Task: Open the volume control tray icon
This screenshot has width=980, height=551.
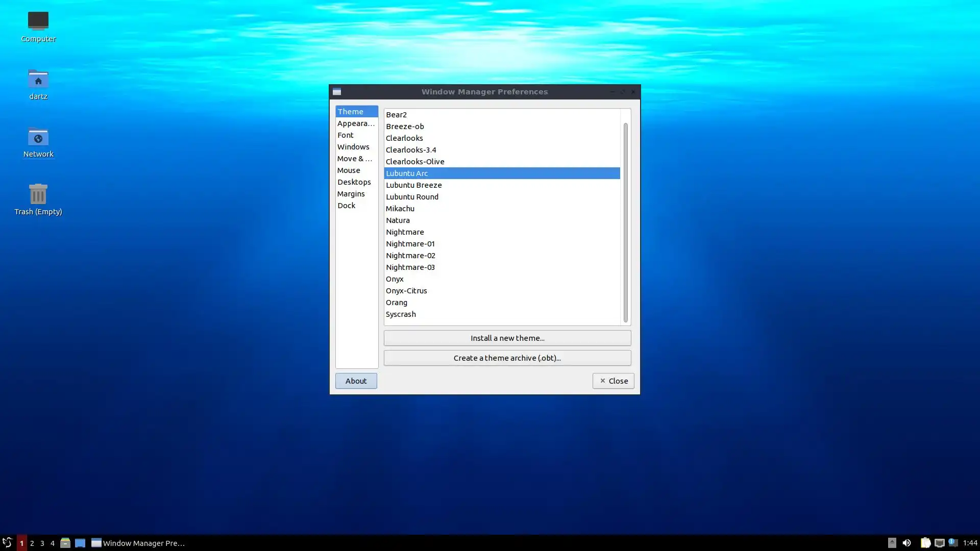Action: tap(906, 543)
